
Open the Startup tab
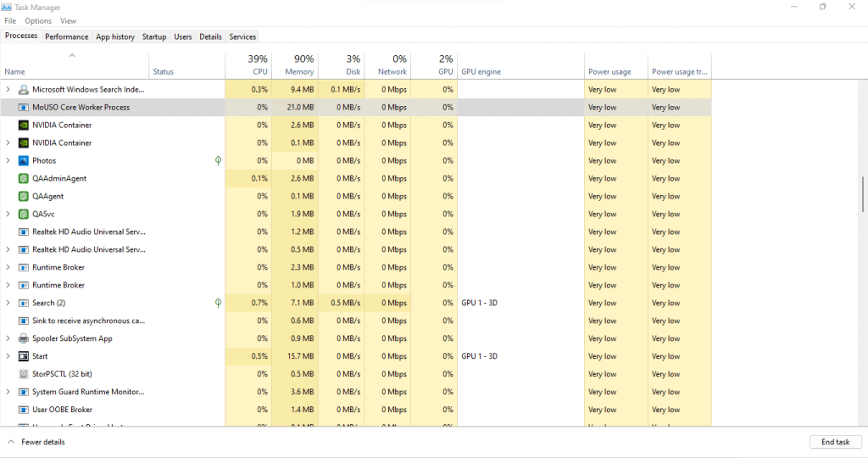tap(154, 36)
